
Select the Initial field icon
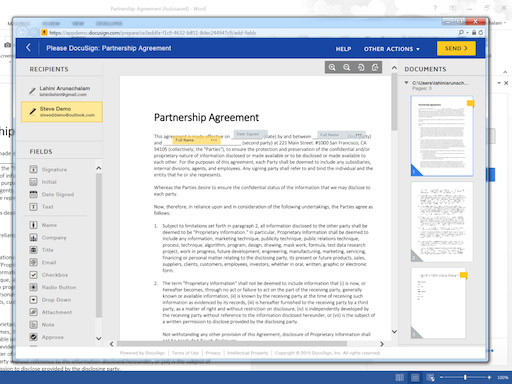(x=33, y=182)
